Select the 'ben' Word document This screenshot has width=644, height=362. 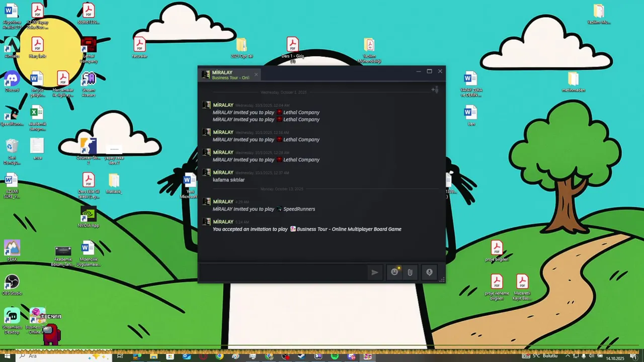click(x=471, y=116)
